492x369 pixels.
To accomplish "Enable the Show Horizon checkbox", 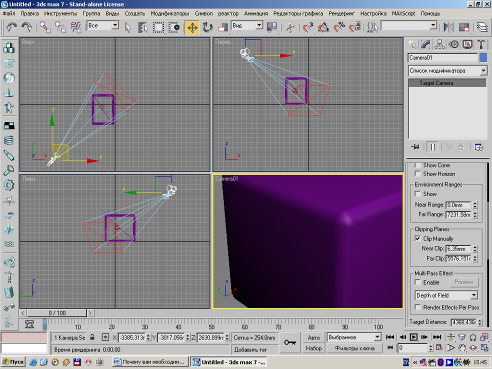I will pyautogui.click(x=417, y=173).
